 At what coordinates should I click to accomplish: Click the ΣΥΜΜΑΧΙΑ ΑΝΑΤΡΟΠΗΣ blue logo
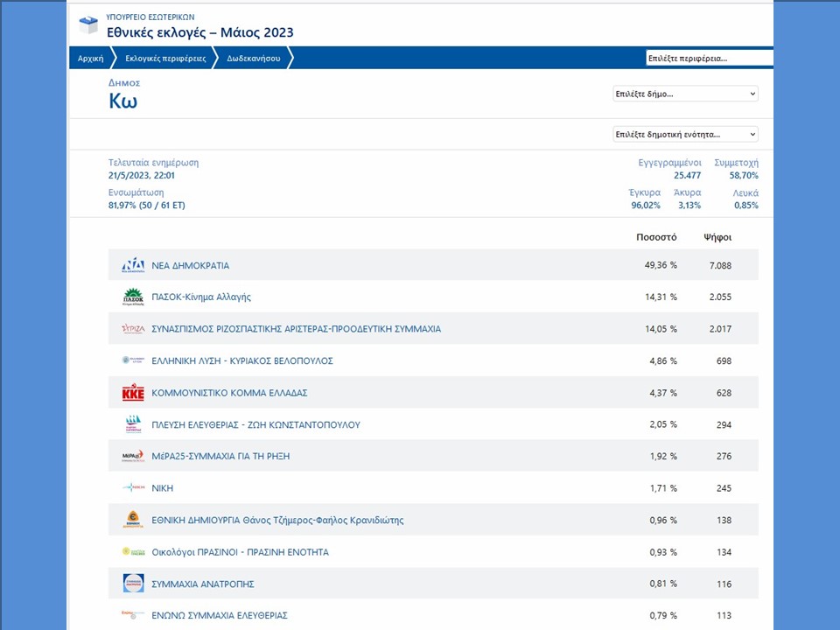133,584
